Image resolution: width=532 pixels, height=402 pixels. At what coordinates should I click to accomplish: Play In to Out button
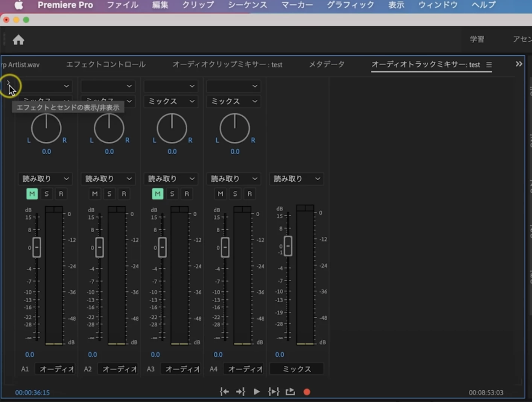click(x=274, y=392)
